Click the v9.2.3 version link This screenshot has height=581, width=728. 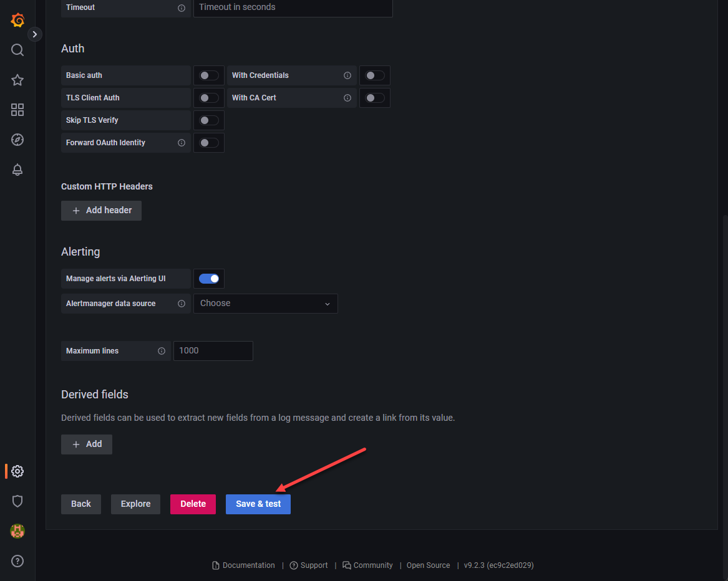(x=498, y=565)
